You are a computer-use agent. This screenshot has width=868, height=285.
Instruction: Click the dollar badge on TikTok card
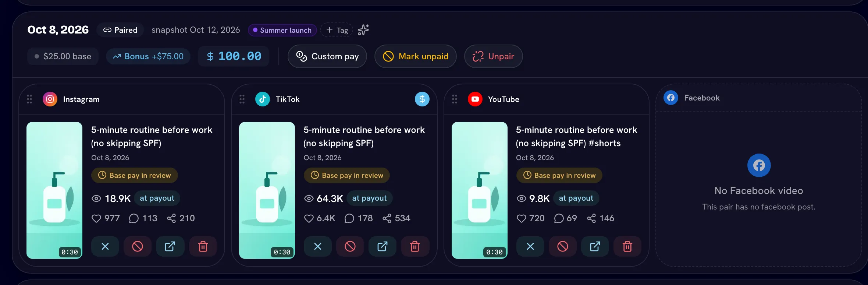(x=422, y=99)
